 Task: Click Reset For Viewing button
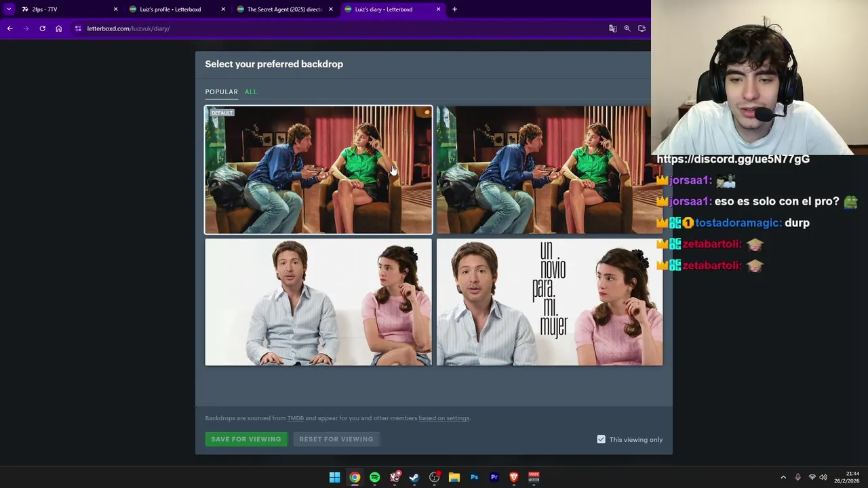[x=336, y=439]
